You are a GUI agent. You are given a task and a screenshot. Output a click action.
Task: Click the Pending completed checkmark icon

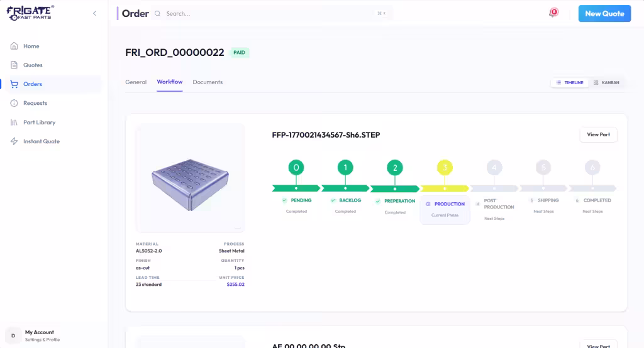(x=284, y=200)
